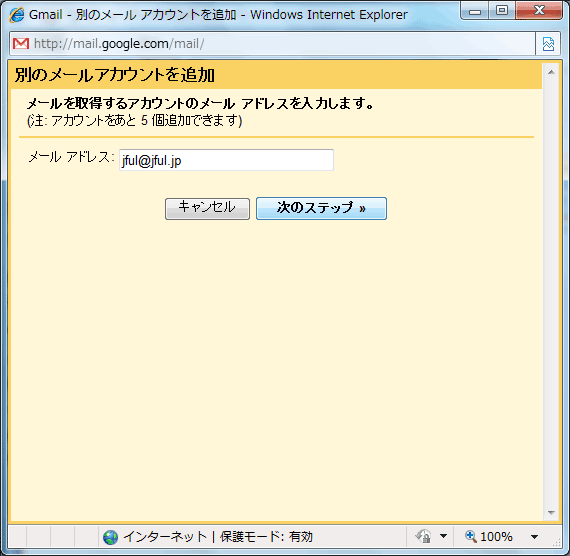Image resolution: width=570 pixels, height=556 pixels.
Task: Click the Gmail window title text
Action: [218, 15]
